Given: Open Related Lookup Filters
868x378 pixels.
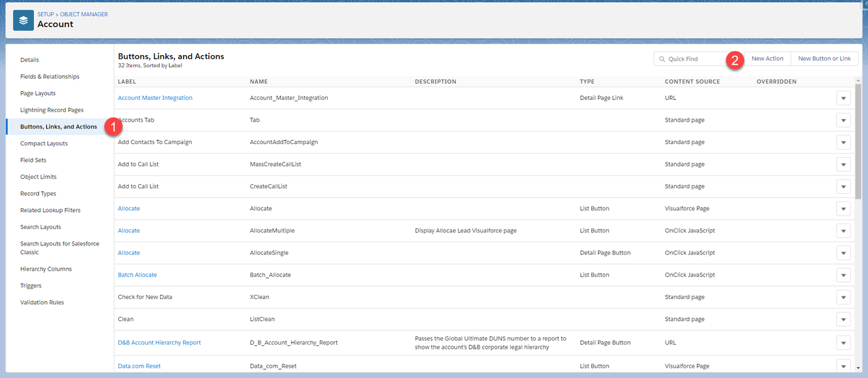Looking at the screenshot, I should [x=50, y=210].
